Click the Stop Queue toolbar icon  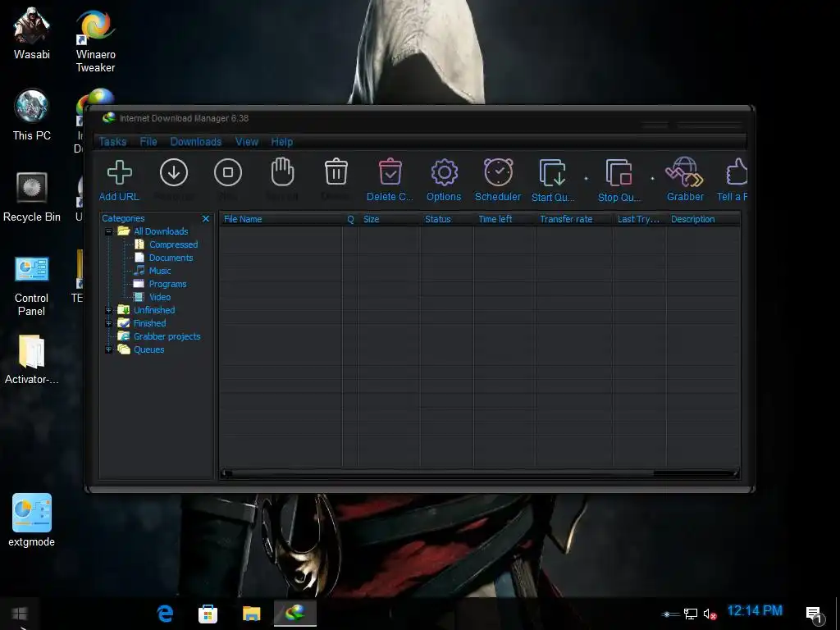point(619,172)
